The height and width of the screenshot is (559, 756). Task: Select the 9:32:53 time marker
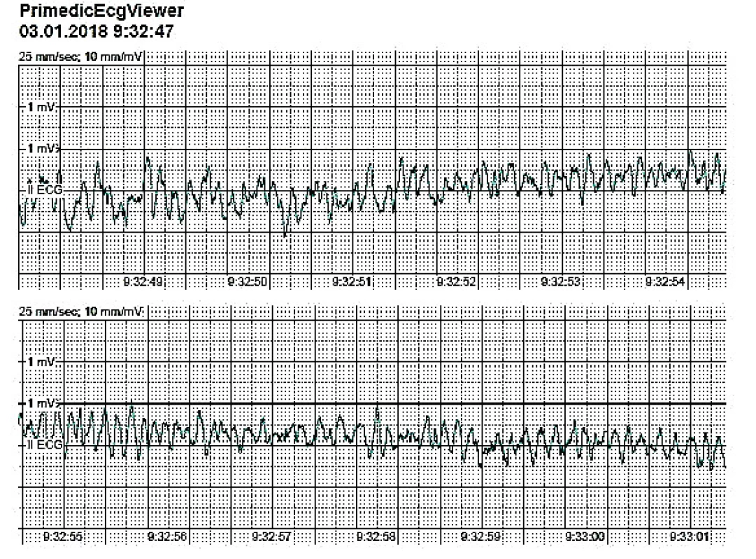(x=560, y=282)
